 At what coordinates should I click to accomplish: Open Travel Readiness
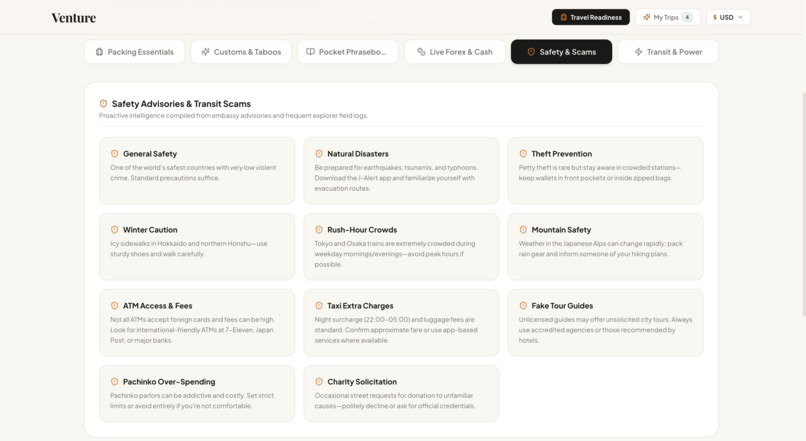(591, 17)
